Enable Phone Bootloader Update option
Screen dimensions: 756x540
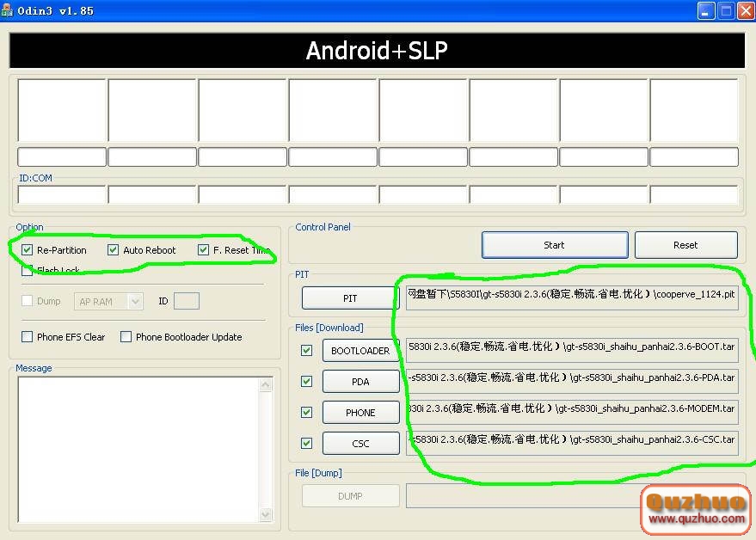(x=126, y=336)
